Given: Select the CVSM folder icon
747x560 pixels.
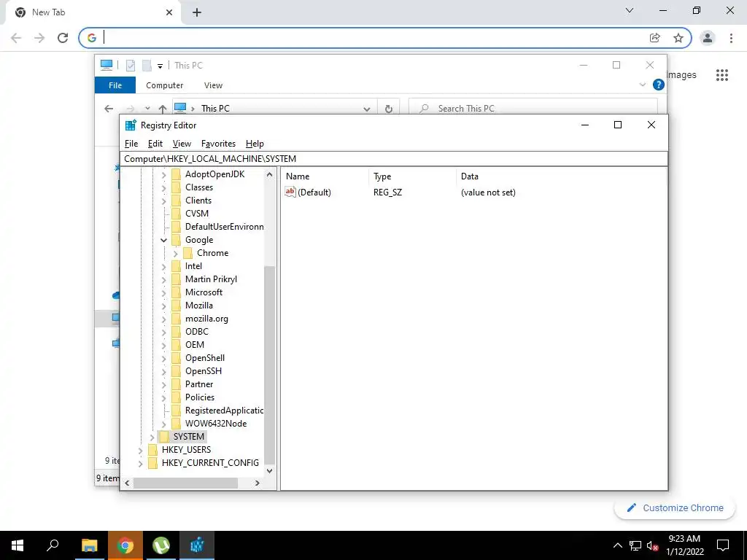Looking at the screenshot, I should (x=177, y=214).
